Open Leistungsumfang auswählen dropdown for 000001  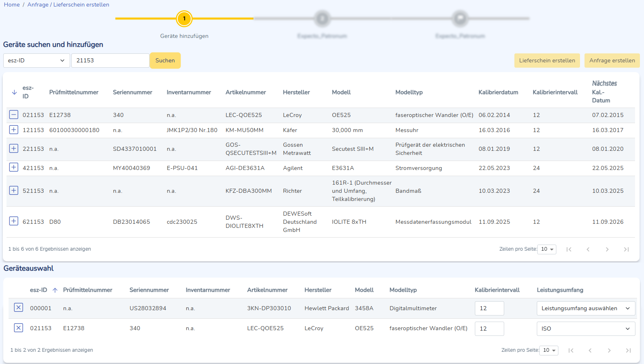(586, 309)
